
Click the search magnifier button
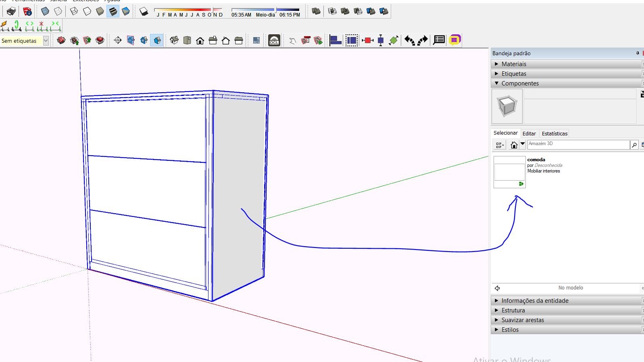tap(634, 145)
